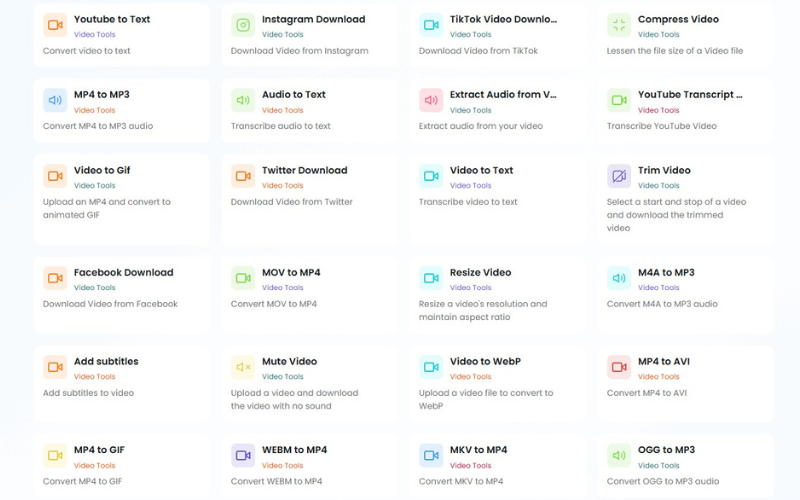
Task: Click Video Tools tag under MP4 to GIF
Action: click(94, 465)
